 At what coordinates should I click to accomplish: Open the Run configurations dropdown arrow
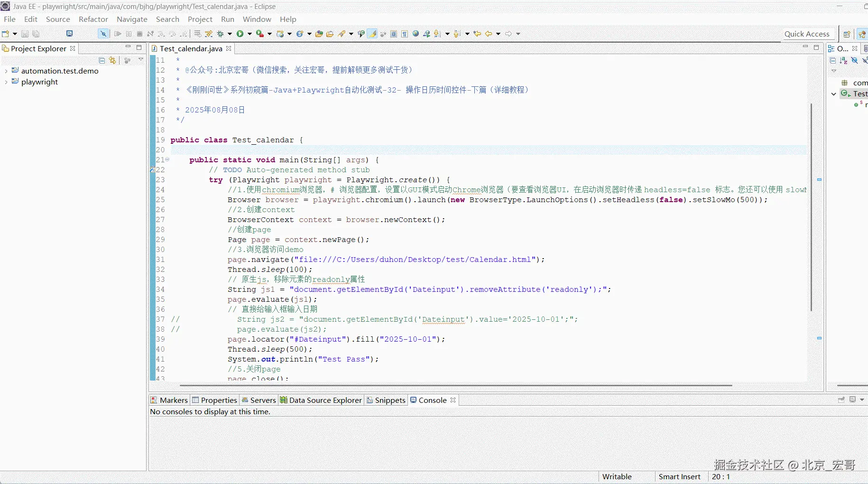[249, 34]
